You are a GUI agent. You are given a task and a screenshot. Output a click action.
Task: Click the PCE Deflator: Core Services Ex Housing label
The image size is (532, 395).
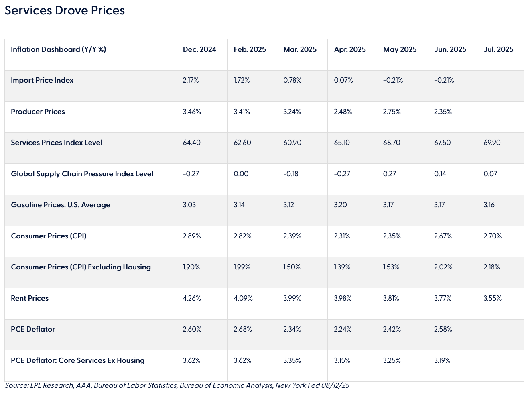(78, 360)
